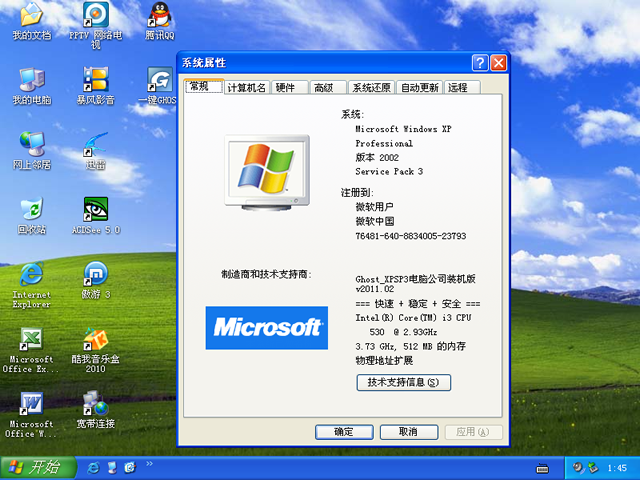Select the Microsoft Office Excel desktop shortcut
This screenshot has width=640, height=480.
[x=31, y=350]
